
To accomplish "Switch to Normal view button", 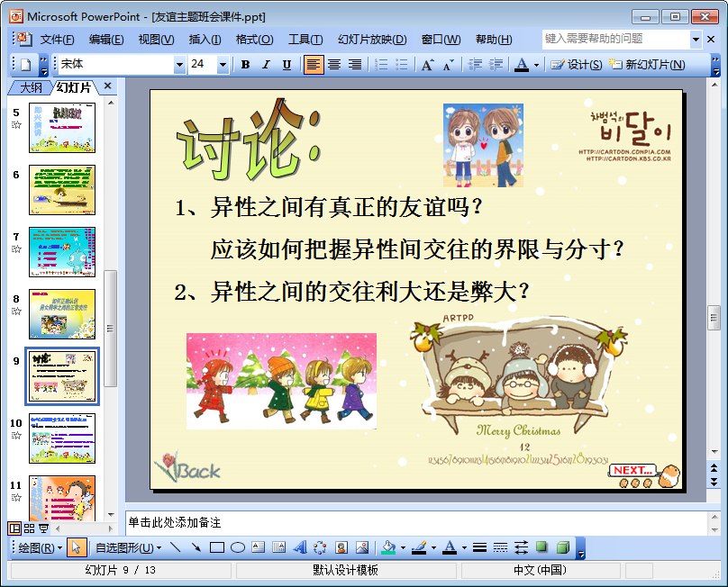I will (14, 528).
